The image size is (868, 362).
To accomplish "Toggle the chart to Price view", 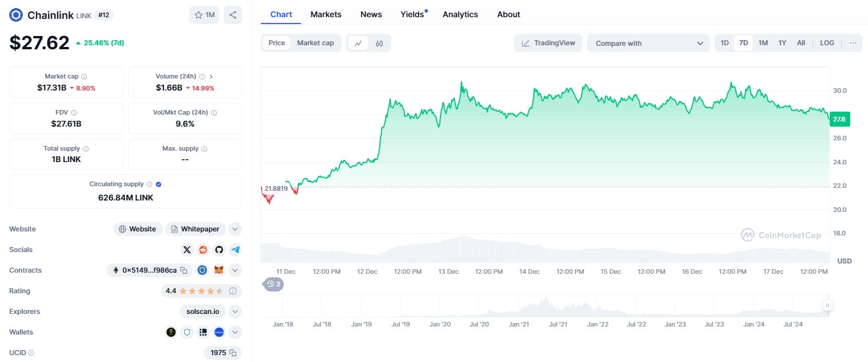I will tap(277, 43).
